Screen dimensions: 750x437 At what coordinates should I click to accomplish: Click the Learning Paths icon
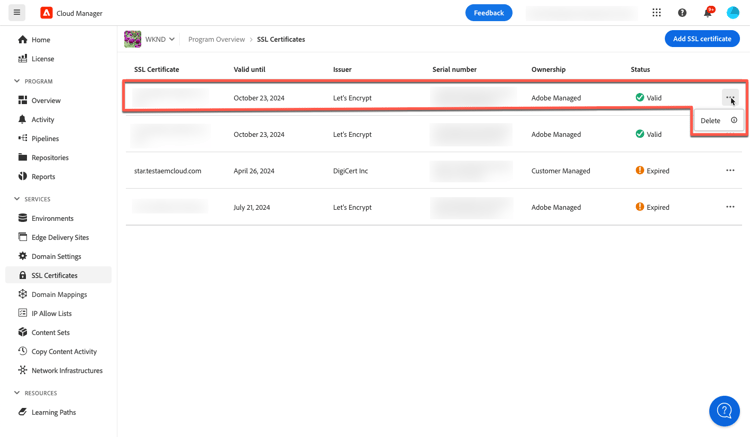[22, 412]
